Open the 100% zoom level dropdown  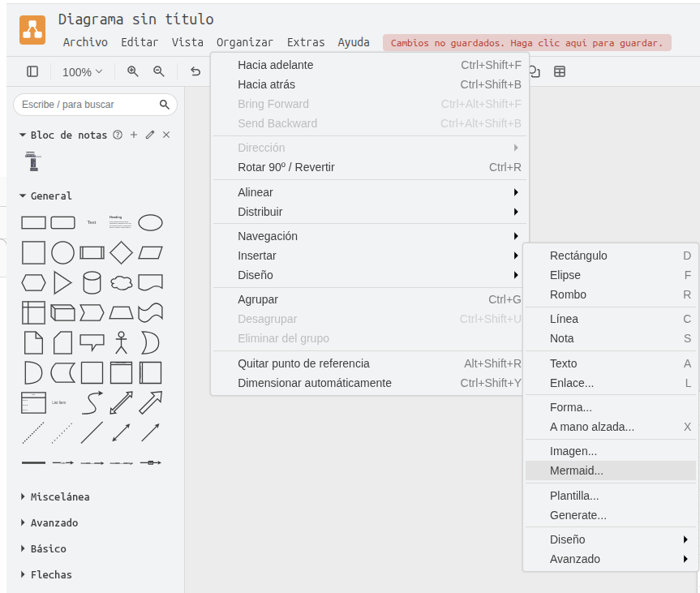coord(83,71)
